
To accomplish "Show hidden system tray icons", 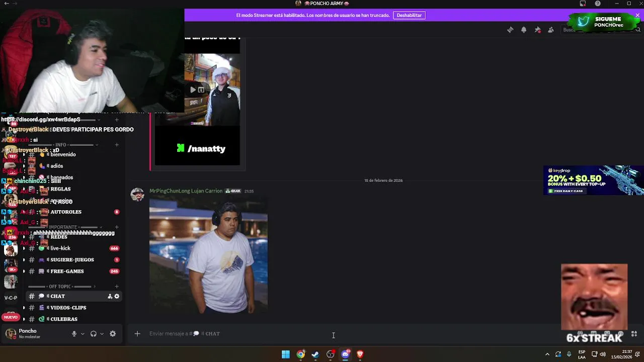I will click(547, 354).
